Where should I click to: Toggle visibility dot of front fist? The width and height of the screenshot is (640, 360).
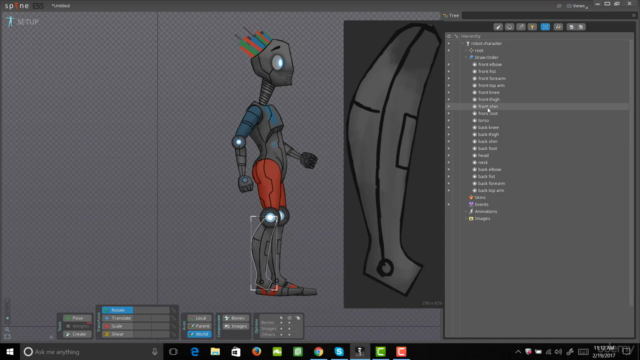point(449,71)
